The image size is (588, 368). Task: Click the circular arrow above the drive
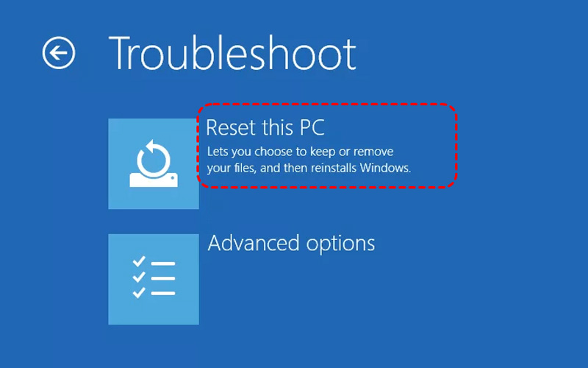point(154,158)
